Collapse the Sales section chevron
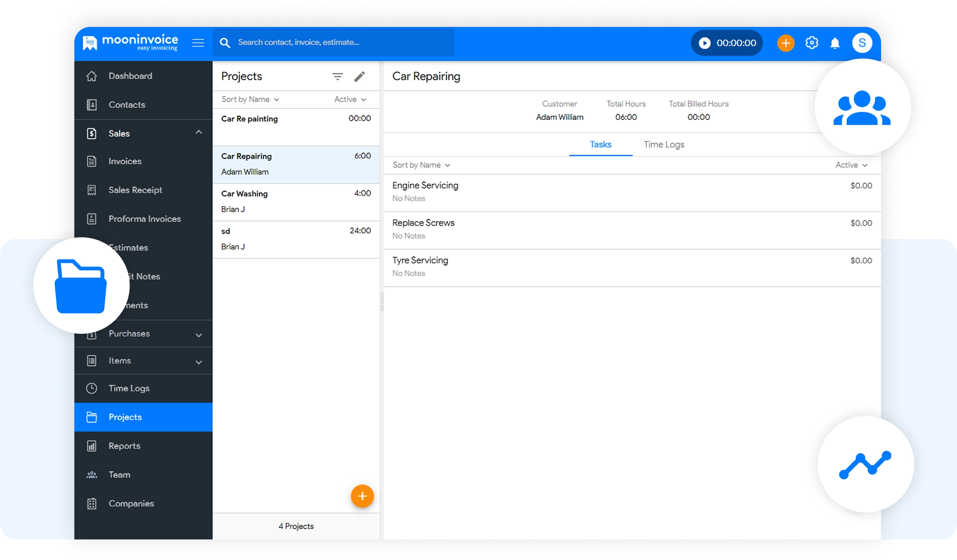Viewport: 957px width, 560px height. coord(199,132)
